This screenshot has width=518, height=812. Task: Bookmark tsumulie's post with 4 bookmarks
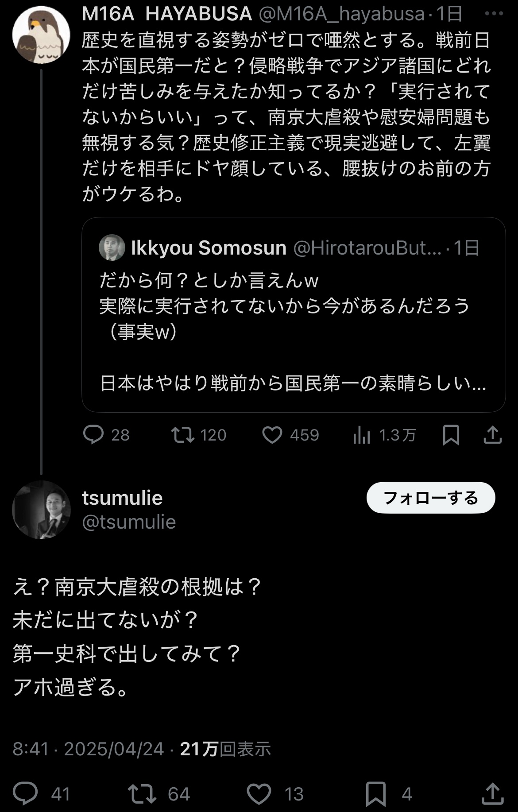point(376,793)
